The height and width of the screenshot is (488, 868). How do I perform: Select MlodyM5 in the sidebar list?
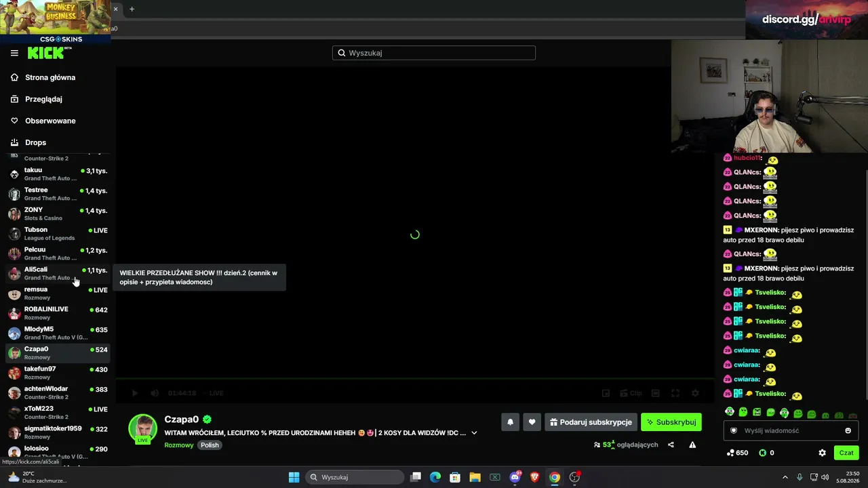(x=58, y=333)
